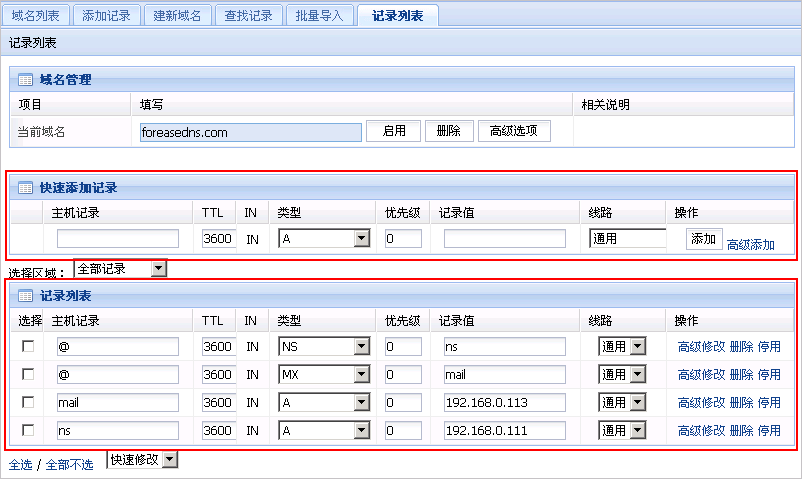Click the current domain field foreasedns.com
The height and width of the screenshot is (479, 802).
pyautogui.click(x=251, y=132)
